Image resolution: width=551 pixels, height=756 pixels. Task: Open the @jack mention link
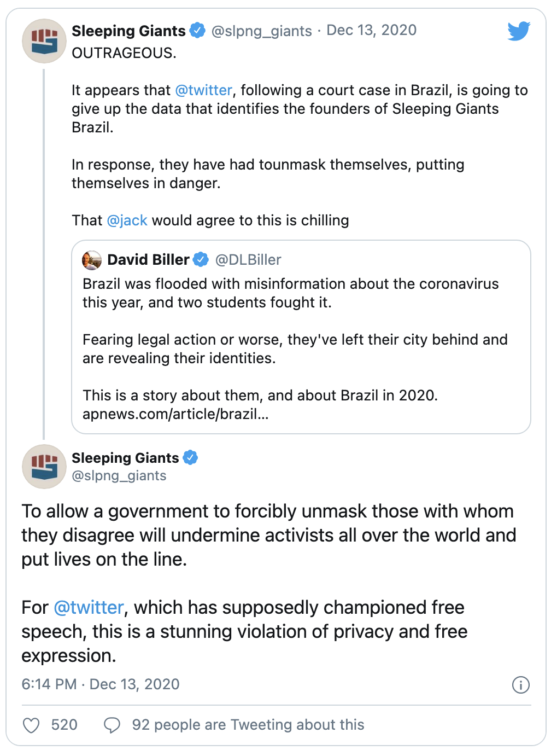(x=127, y=220)
